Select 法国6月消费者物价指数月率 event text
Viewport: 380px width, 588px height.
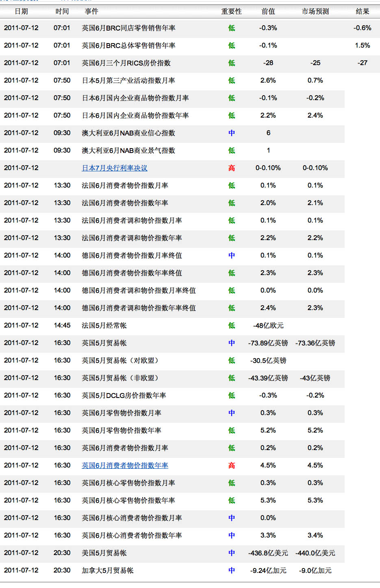tap(125, 186)
